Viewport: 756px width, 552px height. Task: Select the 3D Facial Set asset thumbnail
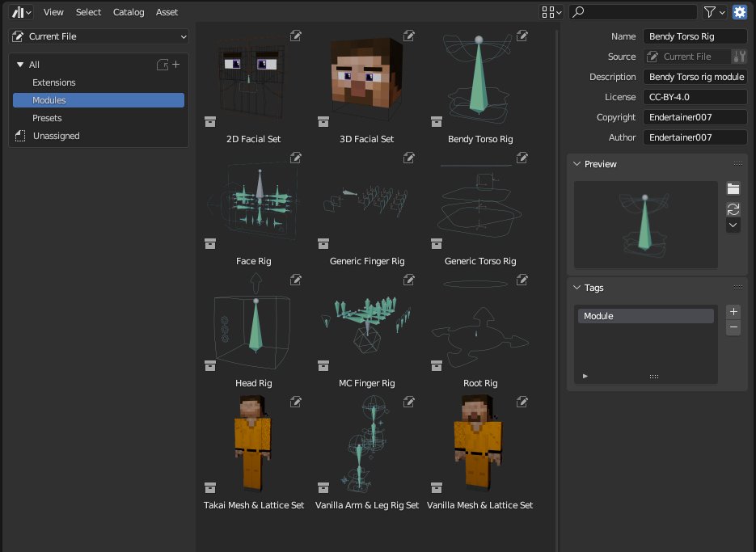(367, 78)
